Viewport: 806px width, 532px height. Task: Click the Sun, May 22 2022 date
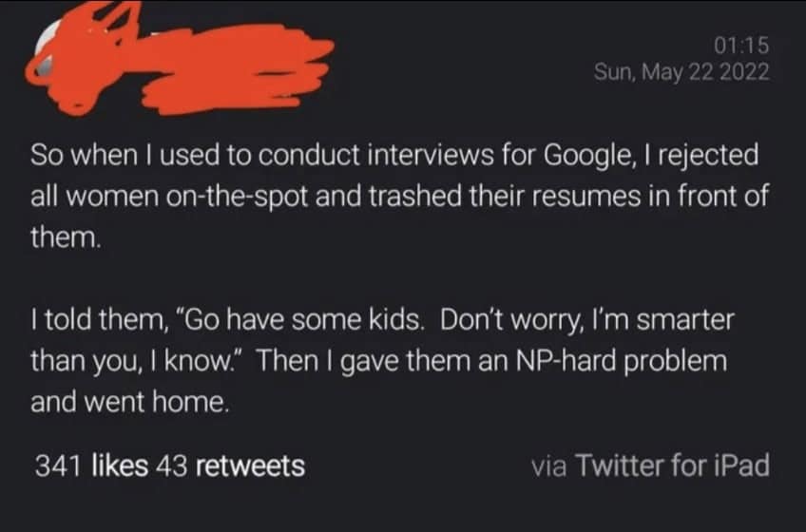coord(681,72)
